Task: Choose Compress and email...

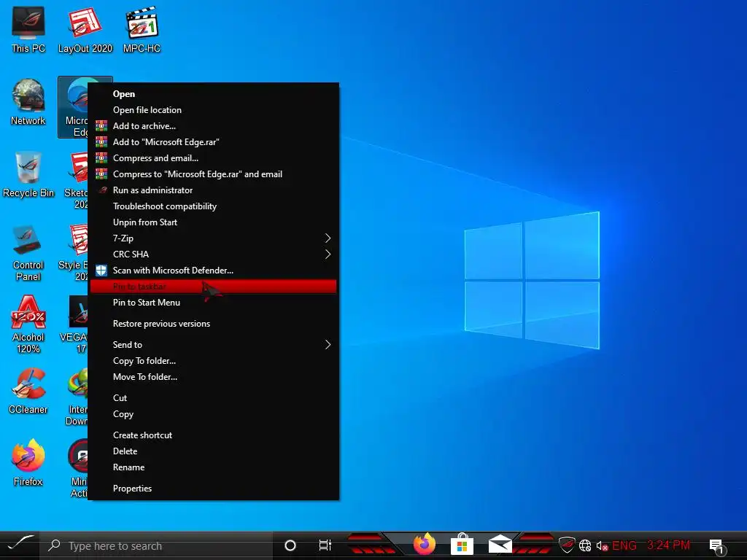Action: pos(214,158)
